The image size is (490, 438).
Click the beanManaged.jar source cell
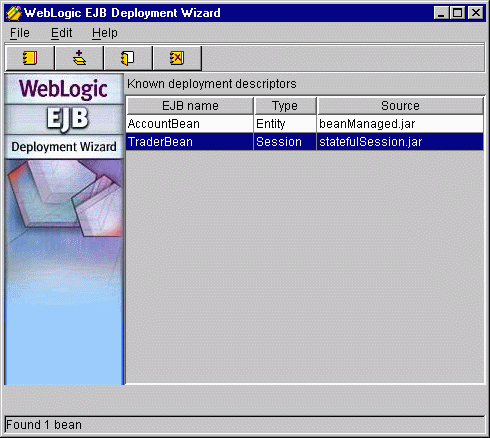pyautogui.click(x=400, y=124)
